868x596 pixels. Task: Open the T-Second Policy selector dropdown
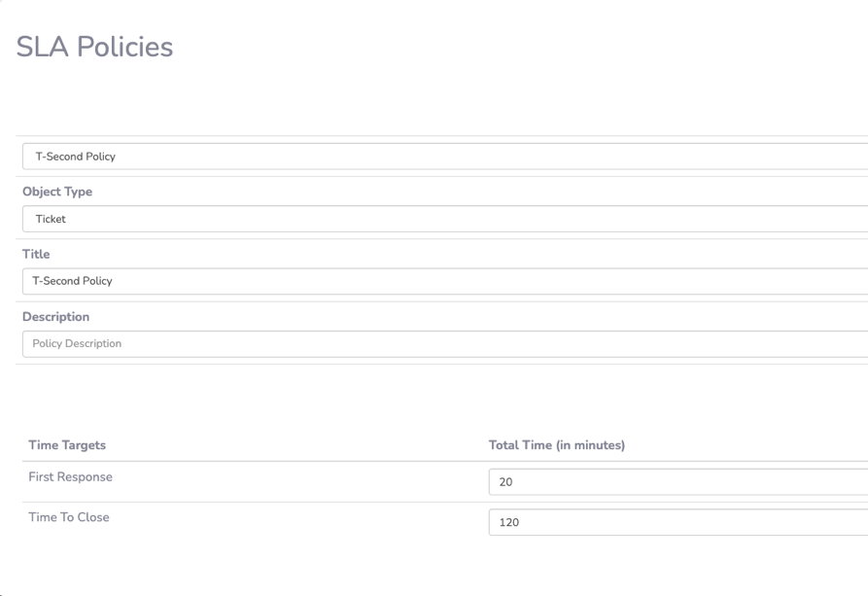445,157
